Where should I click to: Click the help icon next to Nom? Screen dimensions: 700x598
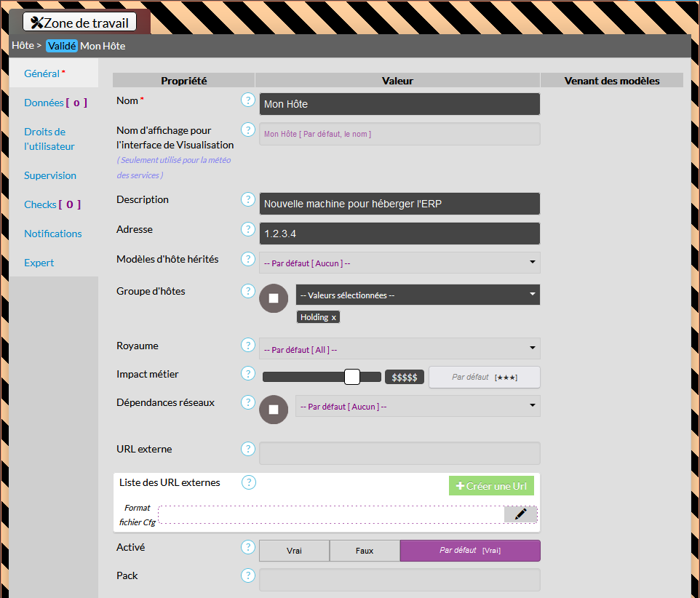248,100
